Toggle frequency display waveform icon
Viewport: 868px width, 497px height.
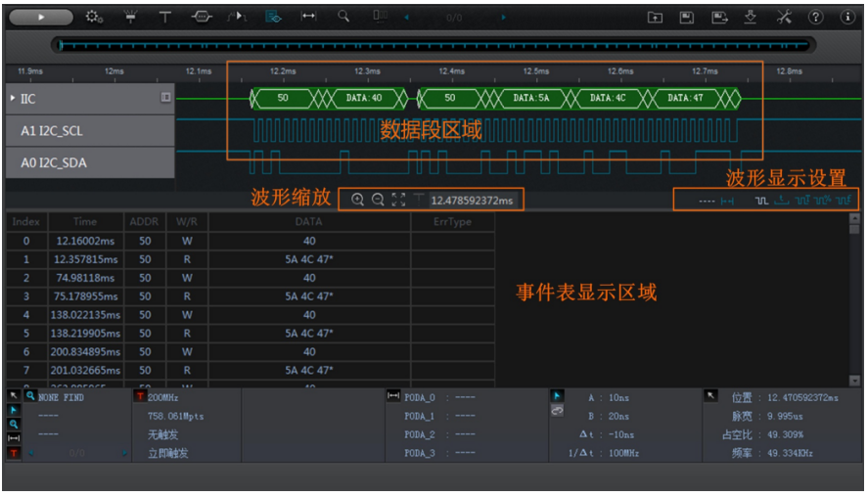pos(844,200)
